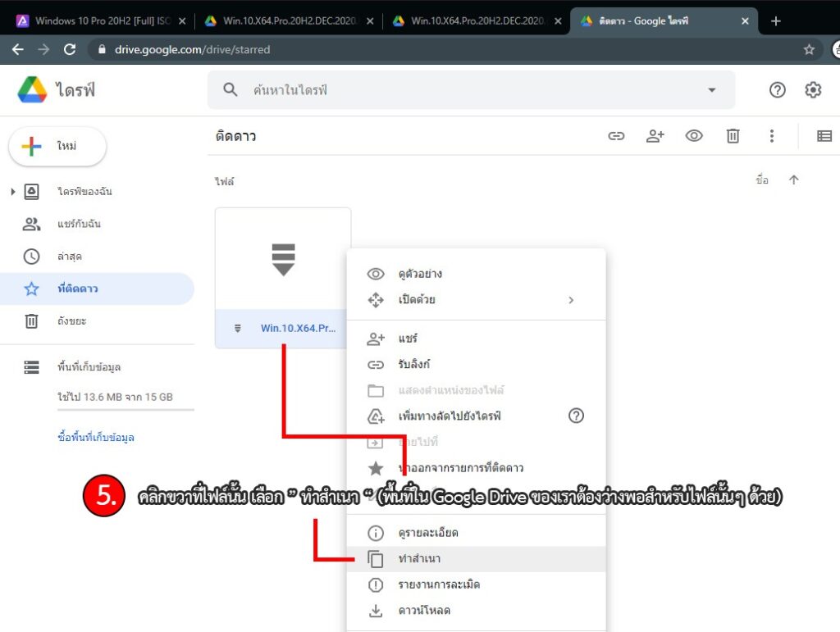Click the search magnifier icon
The width and height of the screenshot is (840, 632).
[231, 89]
